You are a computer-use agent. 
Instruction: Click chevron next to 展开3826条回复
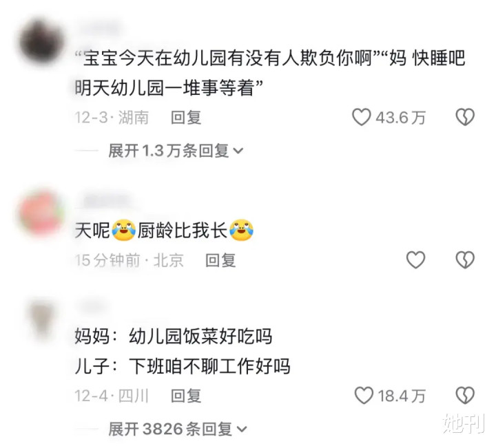[x=241, y=429]
